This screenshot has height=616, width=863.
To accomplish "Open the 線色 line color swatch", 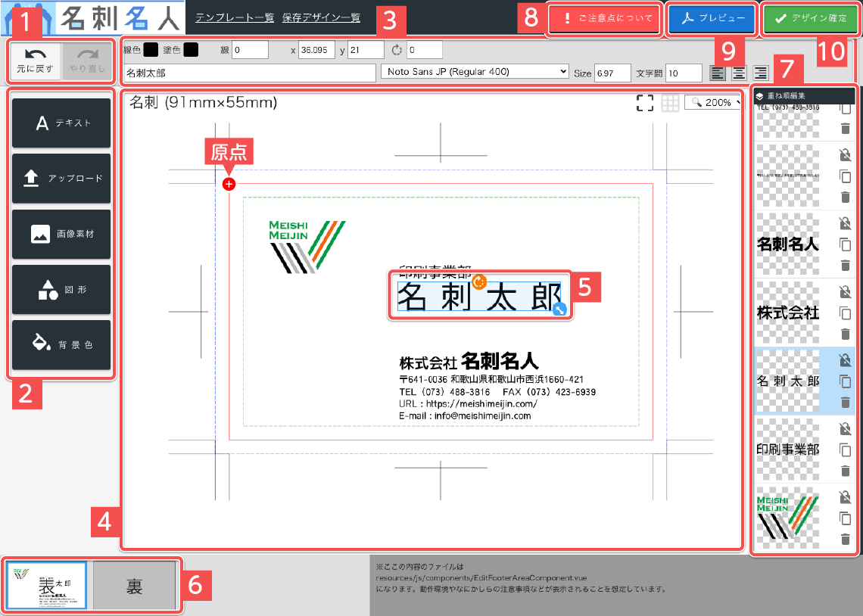I will 151,50.
